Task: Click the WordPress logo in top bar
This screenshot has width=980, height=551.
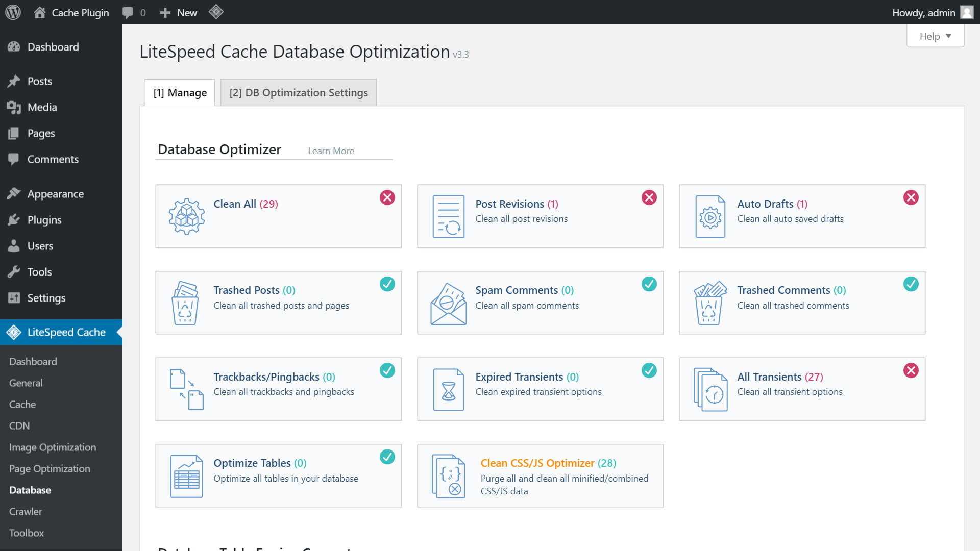Action: click(x=13, y=12)
